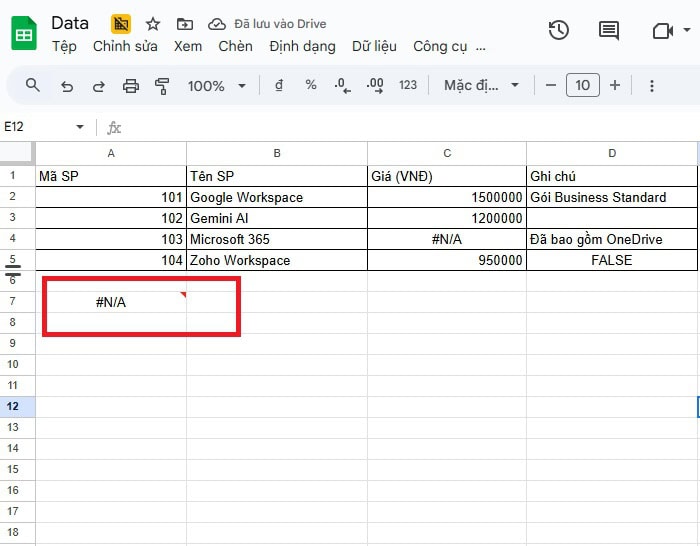
Task: Click the redo arrow icon
Action: pyautogui.click(x=98, y=86)
